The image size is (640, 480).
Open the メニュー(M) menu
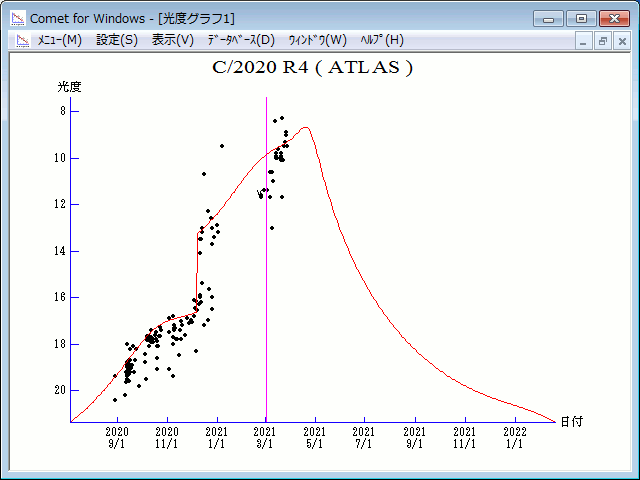(60, 40)
